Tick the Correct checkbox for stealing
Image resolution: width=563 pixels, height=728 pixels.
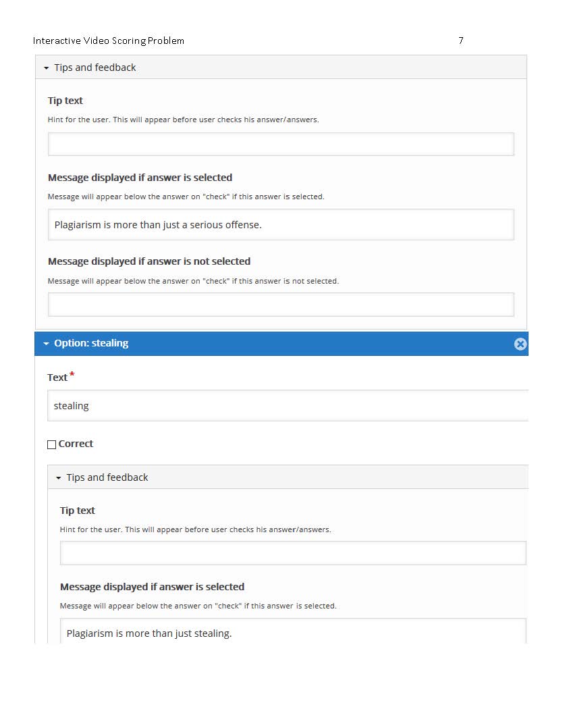click(x=51, y=444)
